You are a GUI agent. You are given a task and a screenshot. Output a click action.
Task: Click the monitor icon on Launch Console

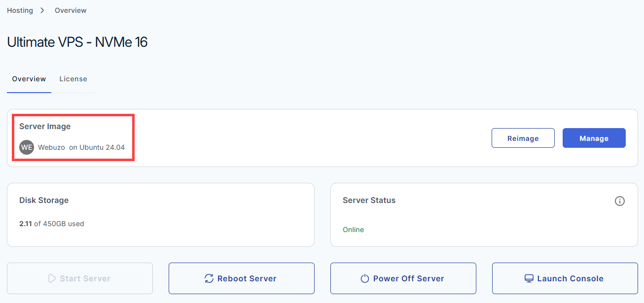[x=529, y=278]
